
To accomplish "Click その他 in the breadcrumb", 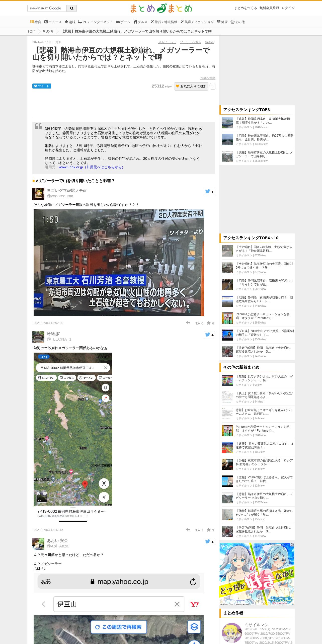I will tap(48, 31).
